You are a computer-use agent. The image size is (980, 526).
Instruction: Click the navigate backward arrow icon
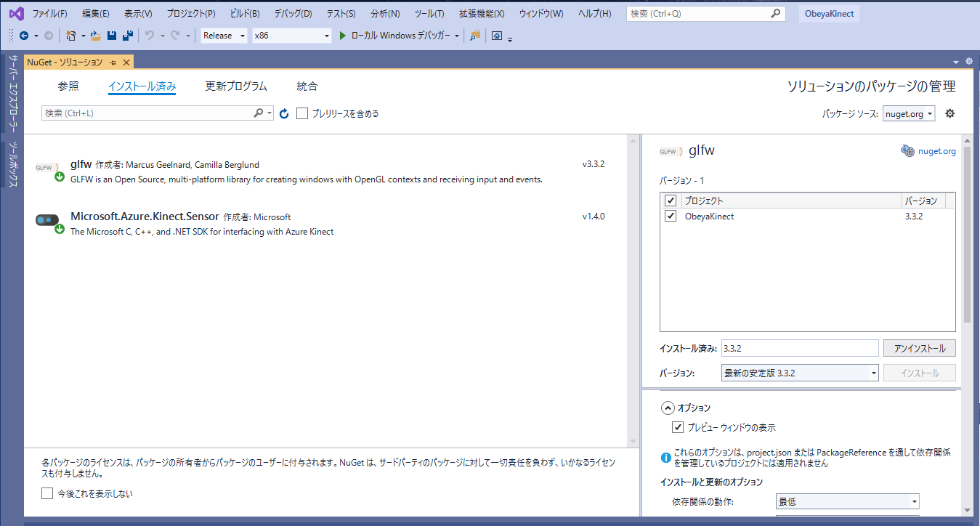24,36
